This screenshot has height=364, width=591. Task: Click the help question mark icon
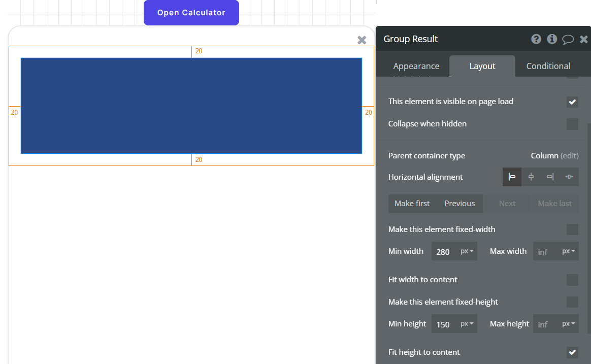coord(536,39)
